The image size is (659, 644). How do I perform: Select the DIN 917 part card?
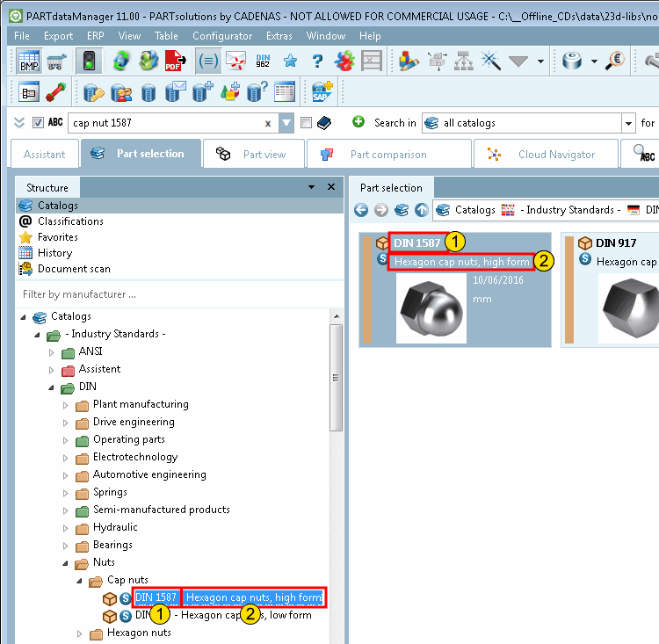coord(611,290)
